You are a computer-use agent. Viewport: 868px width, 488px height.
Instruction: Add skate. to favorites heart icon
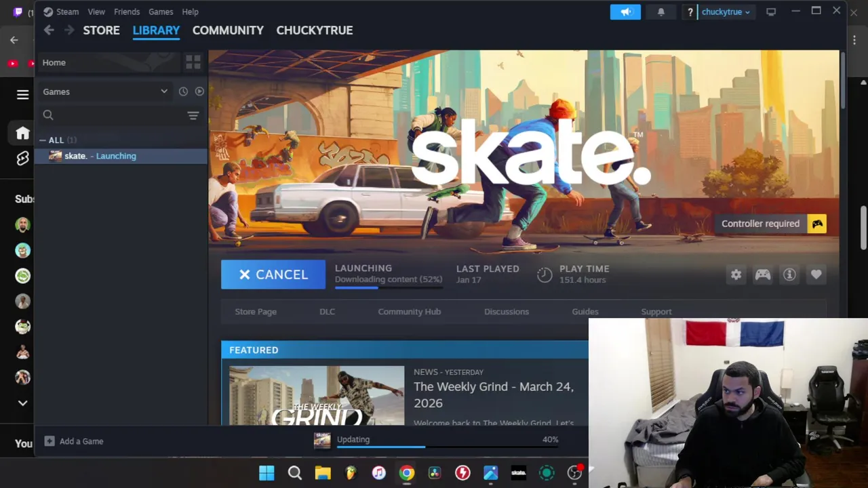(816, 274)
